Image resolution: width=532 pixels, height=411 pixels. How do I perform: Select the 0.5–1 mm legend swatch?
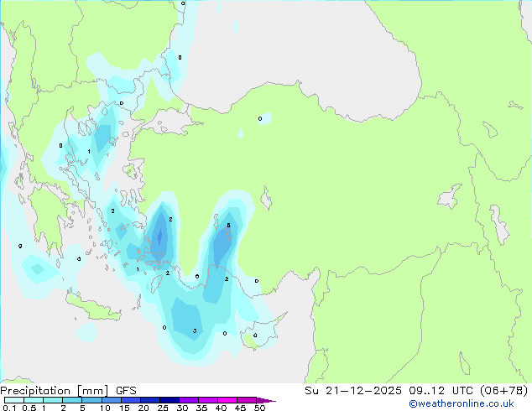(x=34, y=400)
